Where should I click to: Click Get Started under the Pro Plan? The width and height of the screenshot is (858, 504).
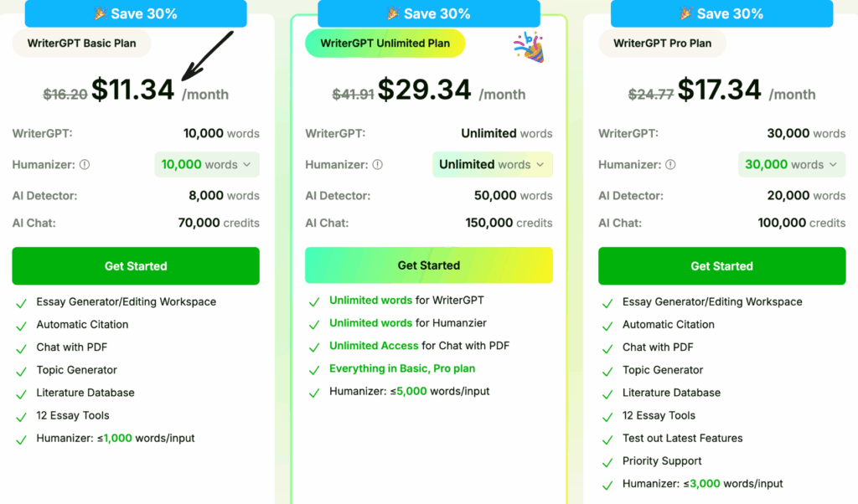point(721,266)
